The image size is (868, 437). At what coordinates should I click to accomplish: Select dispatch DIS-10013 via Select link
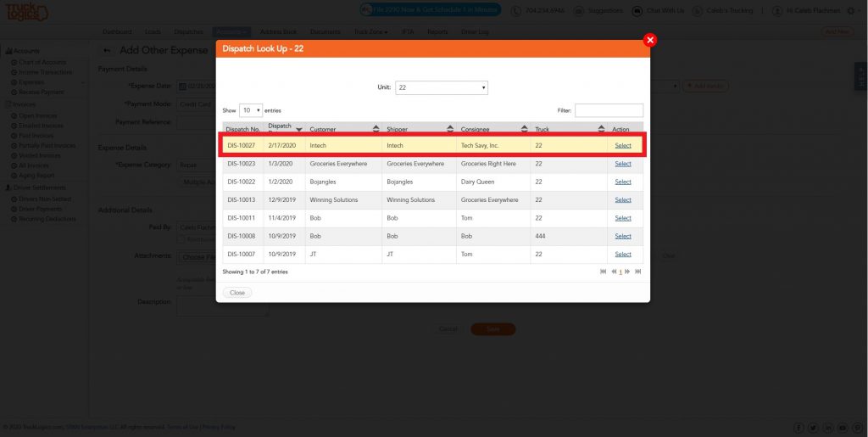pos(623,200)
